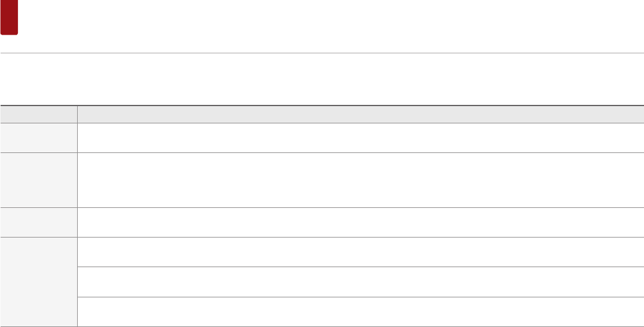Click the first body row's white content cell
The width and height of the screenshot is (644, 327).
357,138
